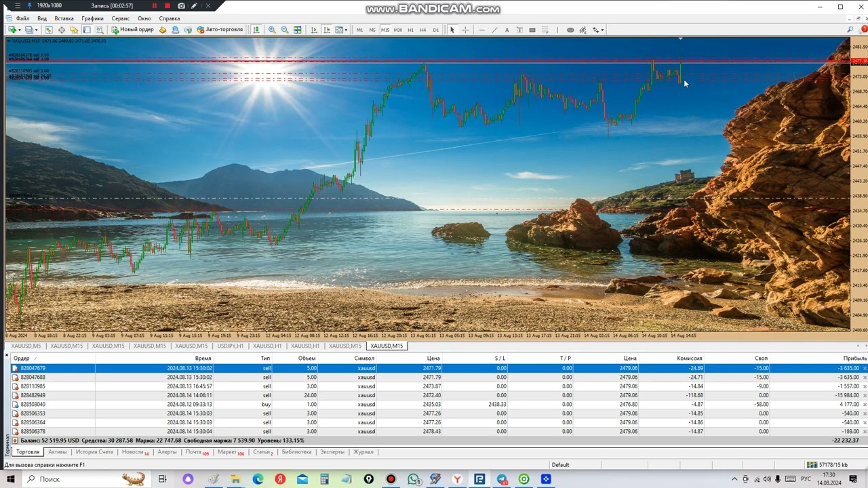The height and width of the screenshot is (488, 868).
Task: Sort orders by Объем column header
Action: 307,359
